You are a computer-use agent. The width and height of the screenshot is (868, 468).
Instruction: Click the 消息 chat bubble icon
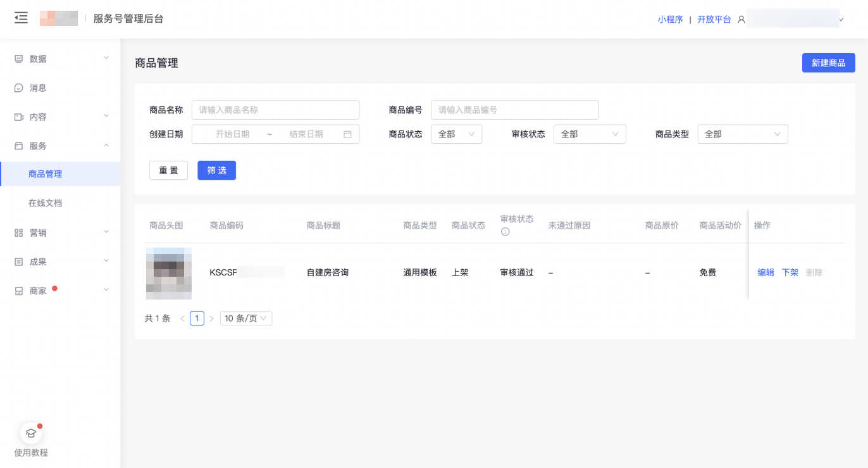[x=19, y=88]
